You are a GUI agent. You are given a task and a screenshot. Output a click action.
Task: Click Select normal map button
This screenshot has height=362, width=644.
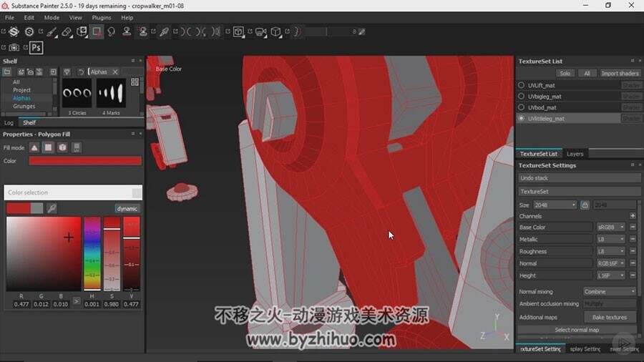pos(577,330)
